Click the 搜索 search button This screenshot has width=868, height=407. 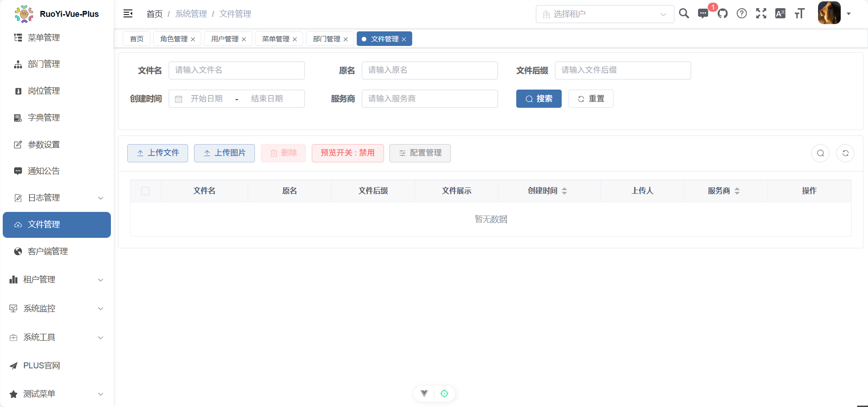tap(539, 99)
